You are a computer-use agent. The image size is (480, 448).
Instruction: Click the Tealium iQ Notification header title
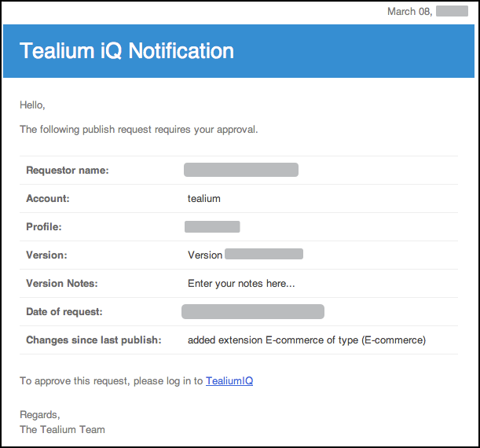126,51
